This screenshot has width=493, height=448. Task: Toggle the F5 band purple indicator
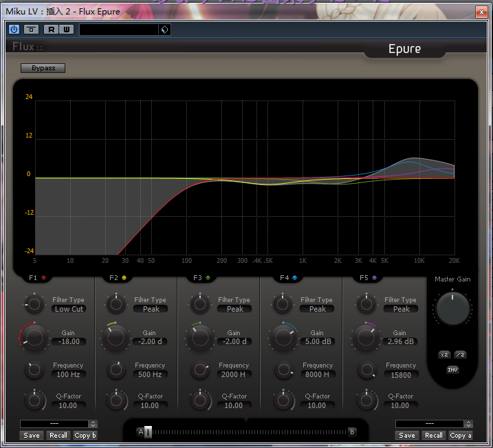pos(374,277)
